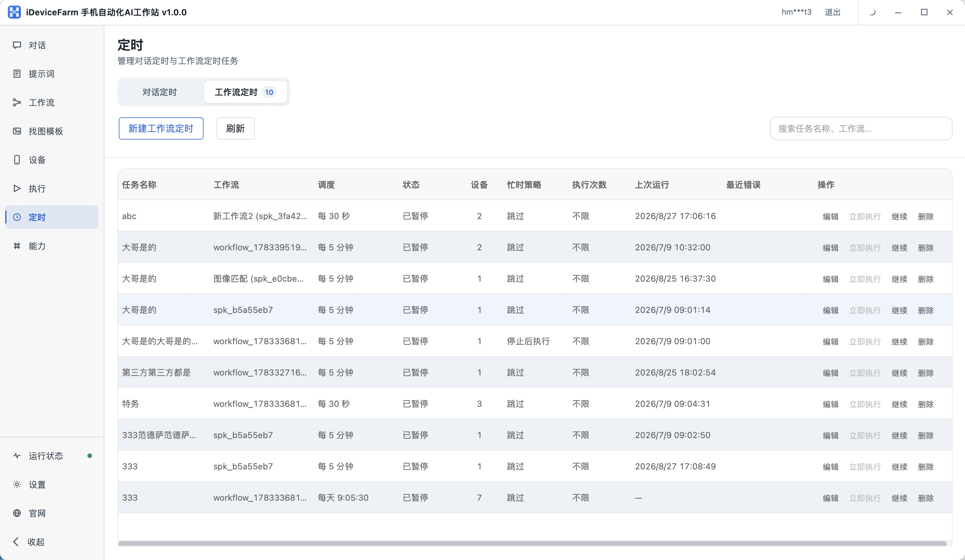
Task: Click 编辑 for task abc
Action: pos(831,216)
